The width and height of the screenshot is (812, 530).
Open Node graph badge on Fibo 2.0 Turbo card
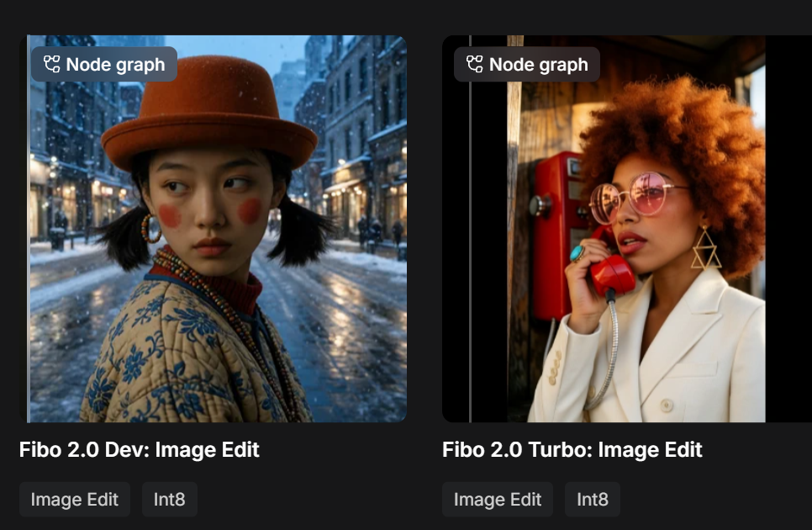(x=527, y=64)
